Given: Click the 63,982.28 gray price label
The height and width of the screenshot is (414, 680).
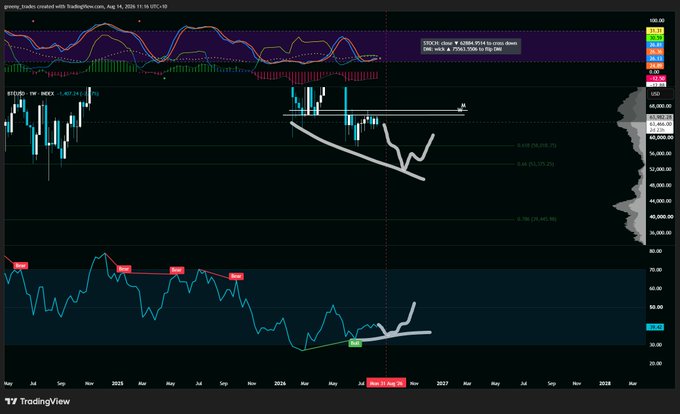Looking at the screenshot, I should point(660,117).
